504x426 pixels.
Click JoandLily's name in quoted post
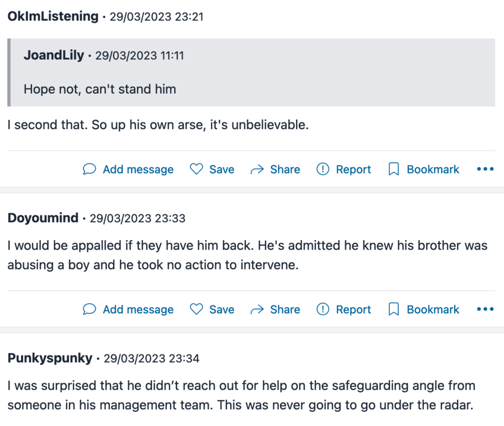point(54,55)
